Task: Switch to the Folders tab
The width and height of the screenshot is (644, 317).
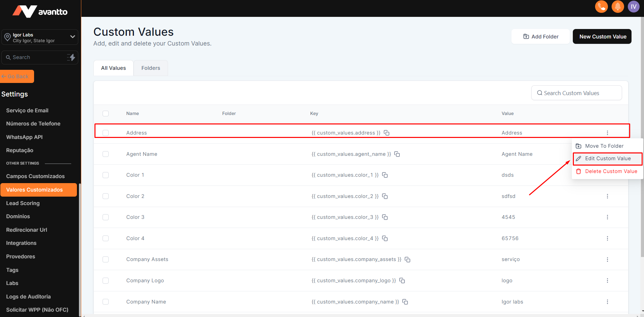Action: click(150, 68)
